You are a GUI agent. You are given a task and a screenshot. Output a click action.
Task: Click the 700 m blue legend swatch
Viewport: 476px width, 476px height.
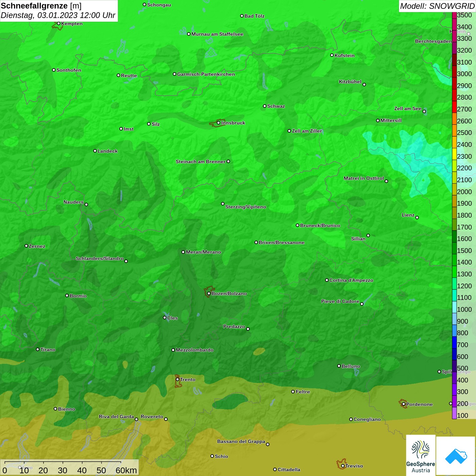[454, 342]
